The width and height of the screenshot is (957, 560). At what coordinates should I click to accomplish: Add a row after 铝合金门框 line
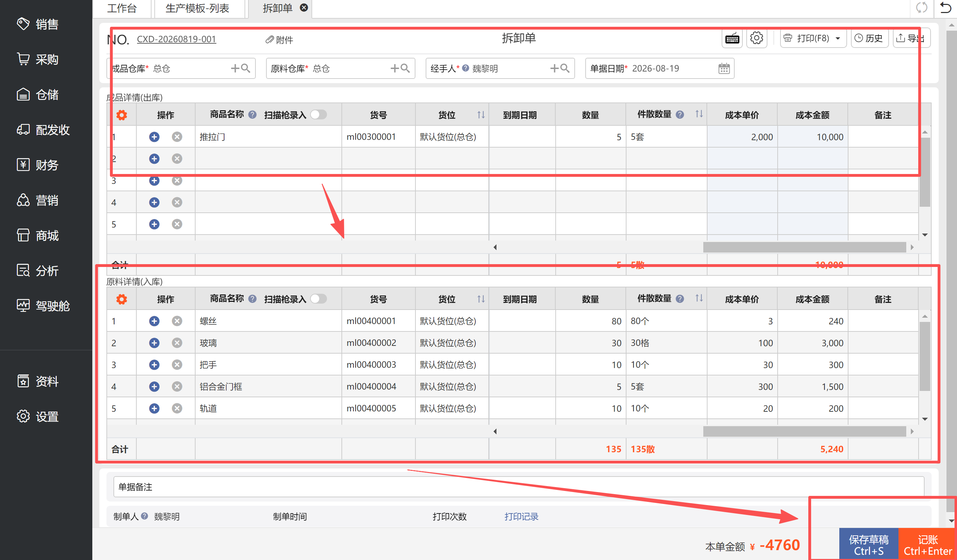point(154,386)
